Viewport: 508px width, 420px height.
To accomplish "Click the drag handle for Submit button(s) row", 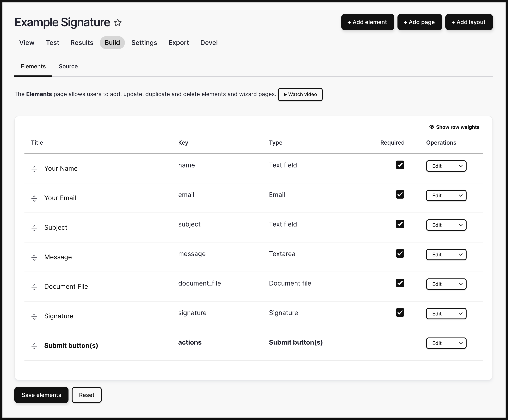I will pos(34,346).
